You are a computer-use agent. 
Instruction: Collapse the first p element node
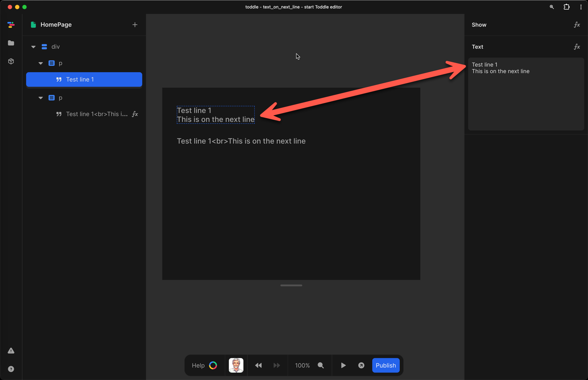click(x=41, y=63)
